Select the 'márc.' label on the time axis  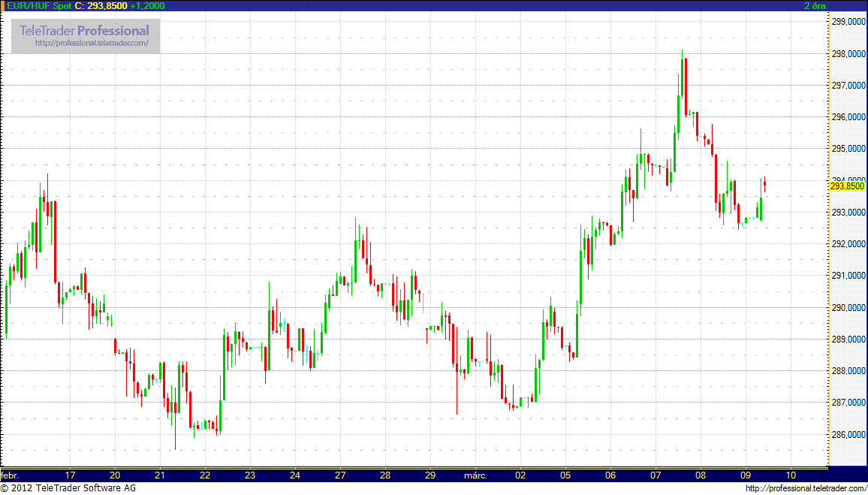pyautogui.click(x=475, y=475)
